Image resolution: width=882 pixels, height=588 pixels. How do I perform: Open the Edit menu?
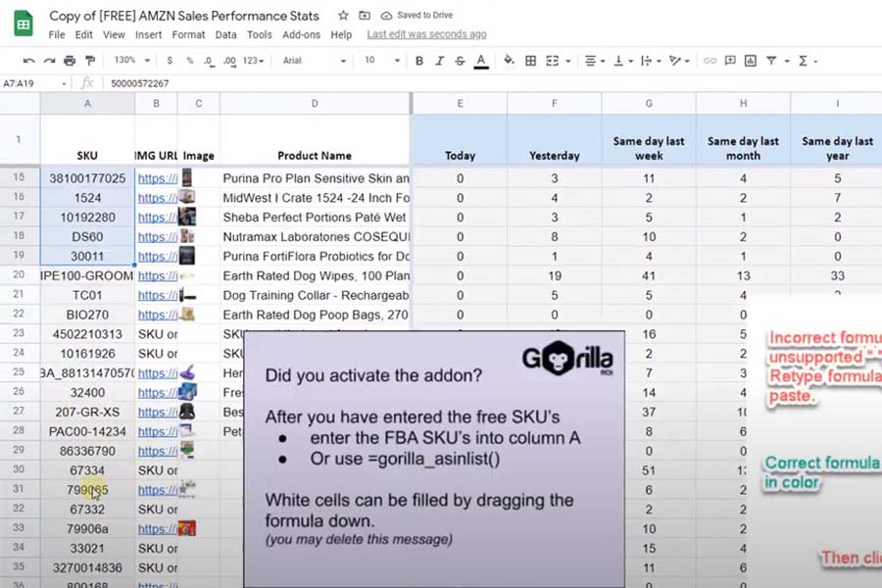click(84, 35)
